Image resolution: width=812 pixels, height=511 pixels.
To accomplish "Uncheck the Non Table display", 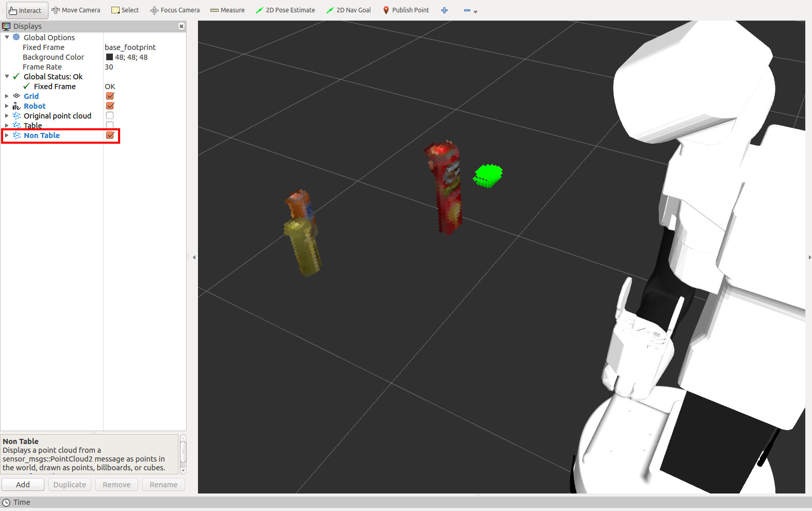I will coord(110,135).
